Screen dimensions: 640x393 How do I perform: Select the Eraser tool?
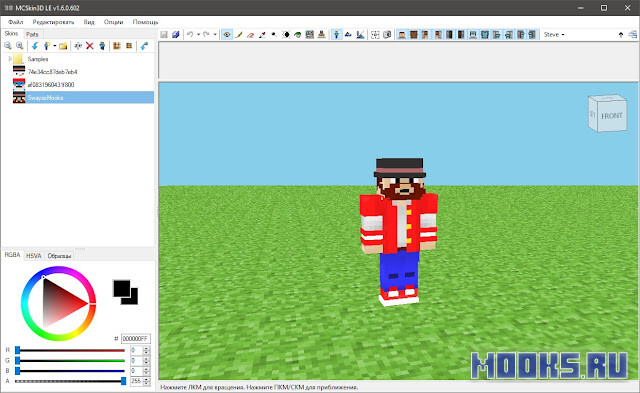click(x=251, y=35)
